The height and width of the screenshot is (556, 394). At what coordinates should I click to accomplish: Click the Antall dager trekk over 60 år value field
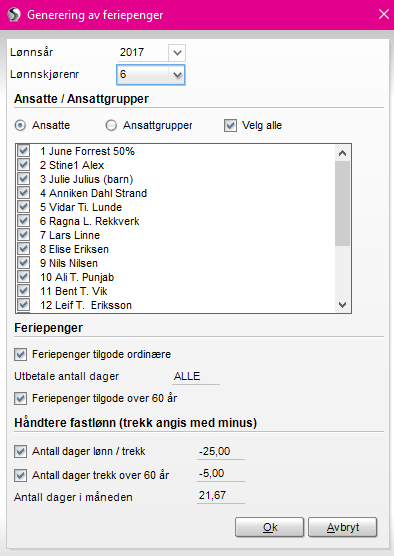[x=221, y=474]
